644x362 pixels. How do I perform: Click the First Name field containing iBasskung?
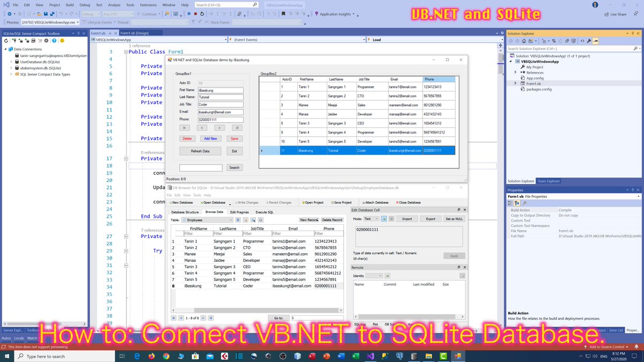(x=220, y=91)
